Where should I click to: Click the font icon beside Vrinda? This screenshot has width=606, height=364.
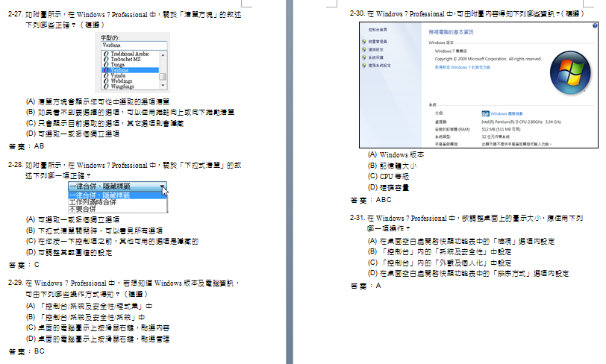tap(106, 76)
